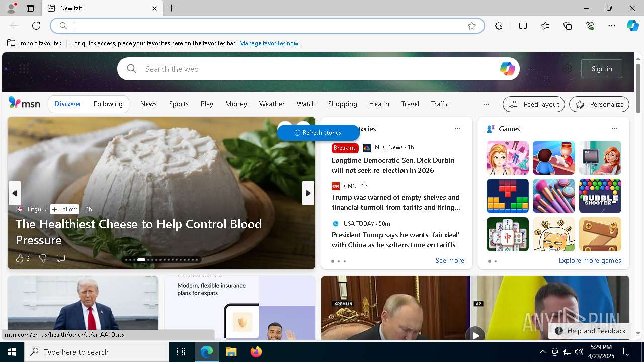644x362 pixels.
Task: Open the Travel menu item
Action: coord(410,104)
